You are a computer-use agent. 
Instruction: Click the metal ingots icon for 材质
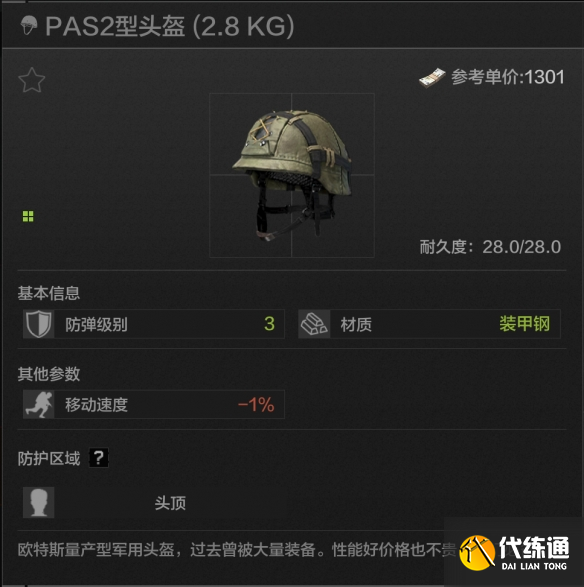click(314, 324)
